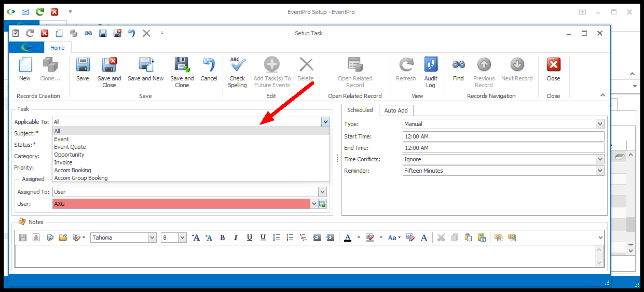
Task: Click the New record ribbon button
Action: click(25, 69)
